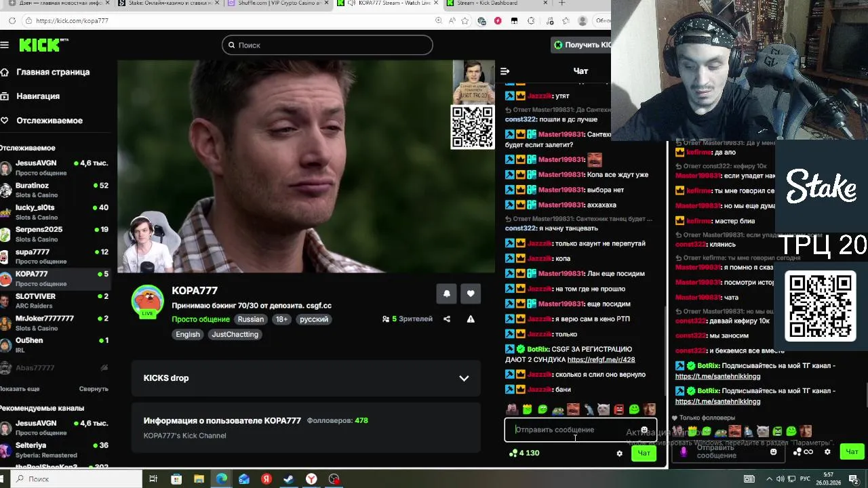
Task: Open MrJoker7777777 channel in followed list
Action: (x=54, y=323)
